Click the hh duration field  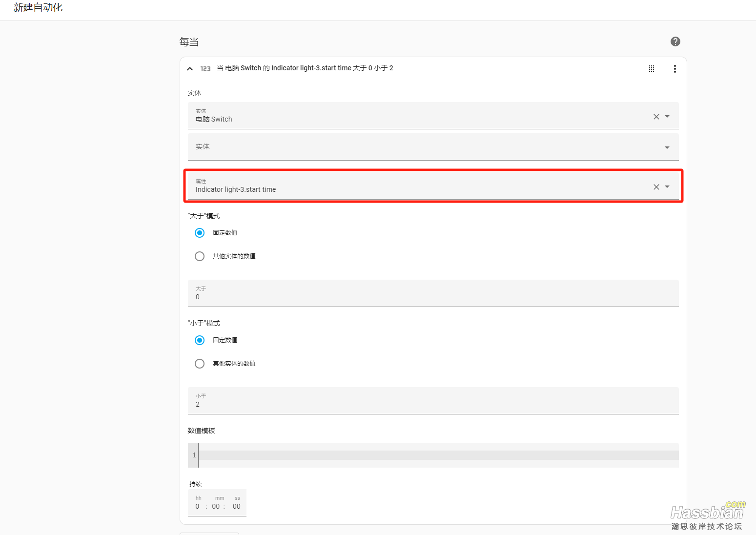point(198,506)
